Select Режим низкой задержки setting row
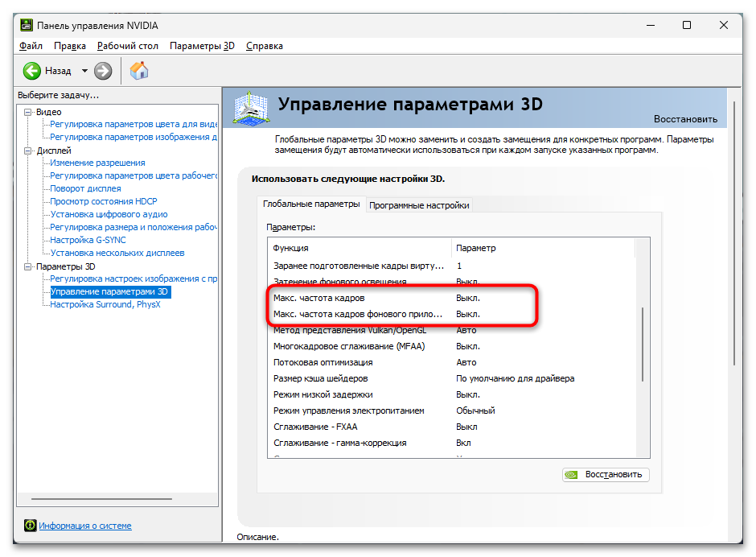 [452, 394]
